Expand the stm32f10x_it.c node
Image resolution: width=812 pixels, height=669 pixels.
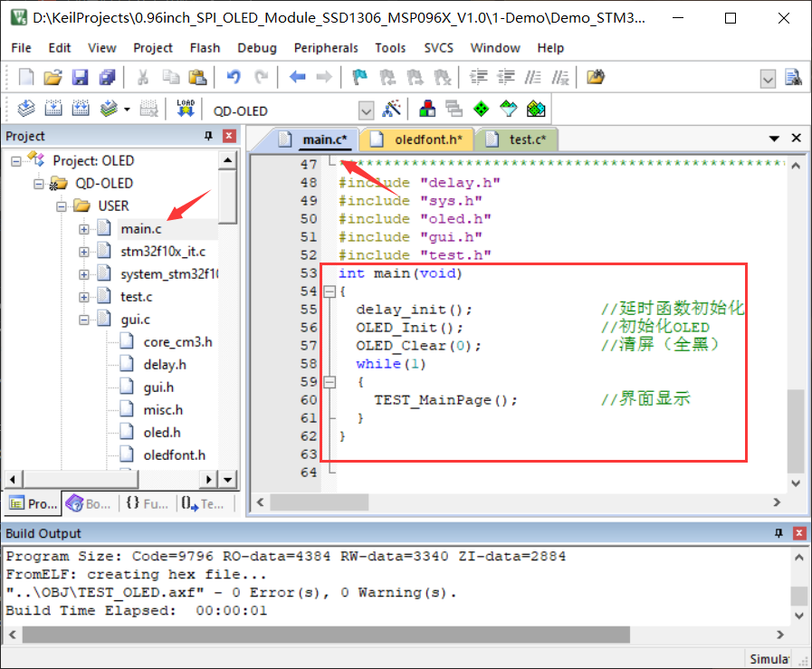(x=84, y=252)
